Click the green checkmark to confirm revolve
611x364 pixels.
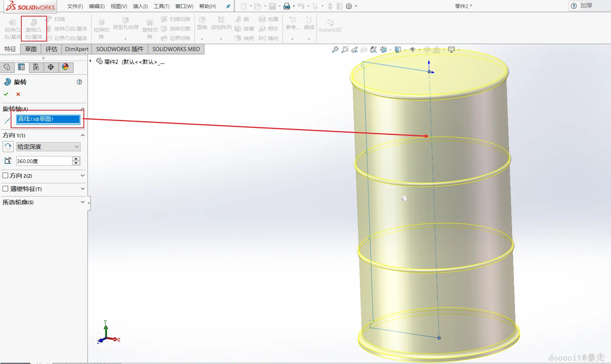coord(6,94)
